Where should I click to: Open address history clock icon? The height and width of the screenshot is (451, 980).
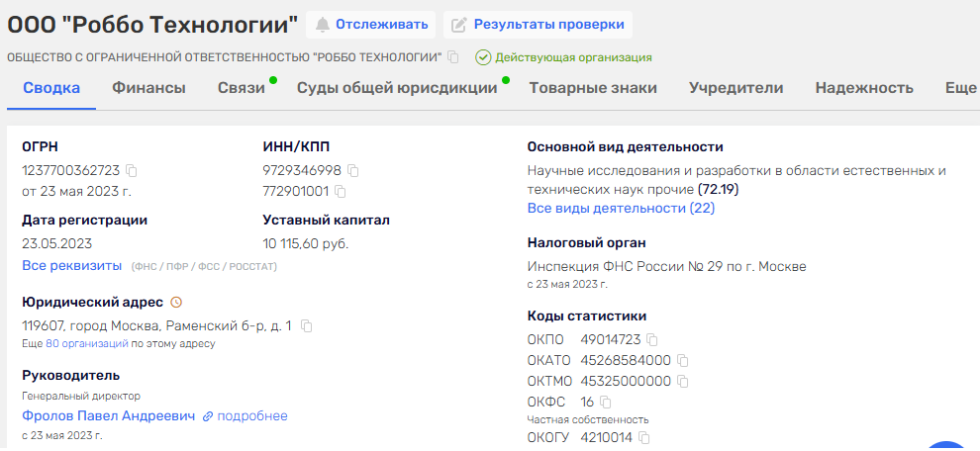(176, 303)
